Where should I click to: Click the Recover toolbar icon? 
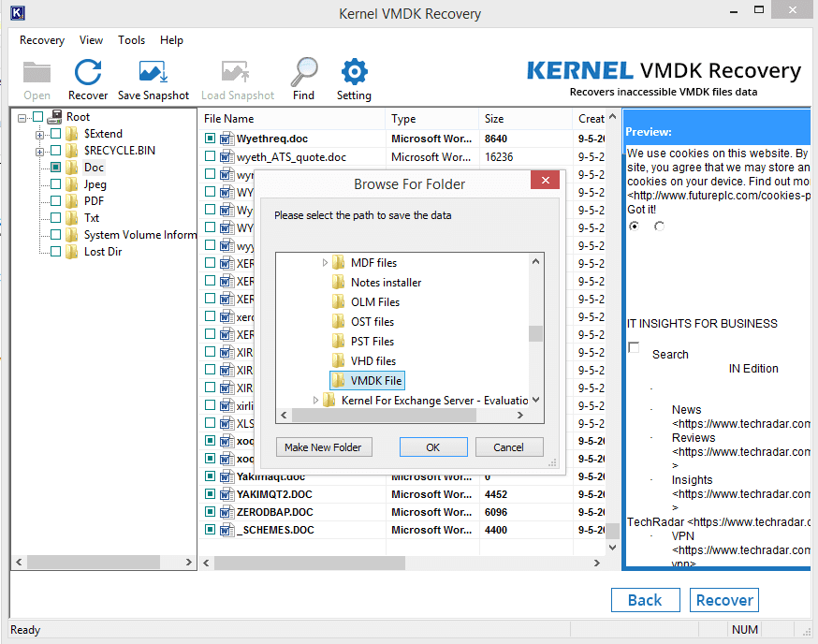[88, 72]
